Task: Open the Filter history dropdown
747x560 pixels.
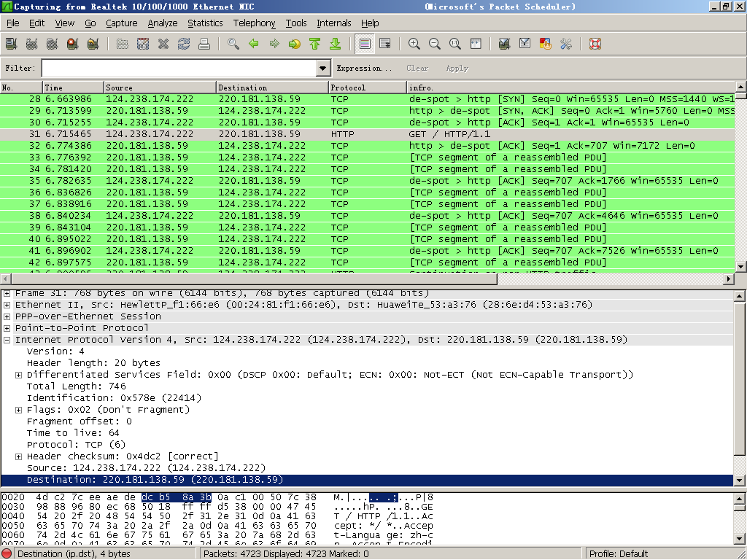Action: (323, 68)
